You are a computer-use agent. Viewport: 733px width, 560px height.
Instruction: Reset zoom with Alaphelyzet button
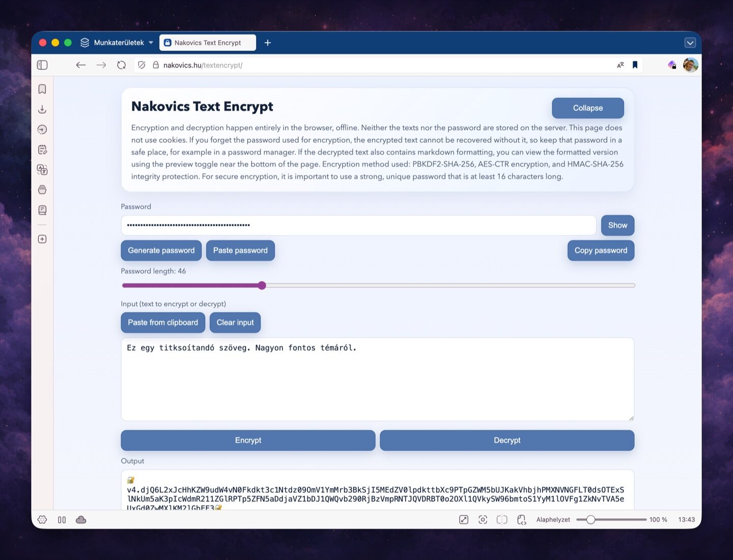click(x=553, y=520)
